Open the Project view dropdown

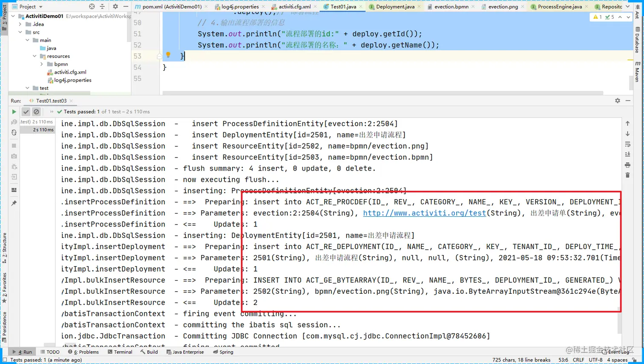pyautogui.click(x=28, y=7)
